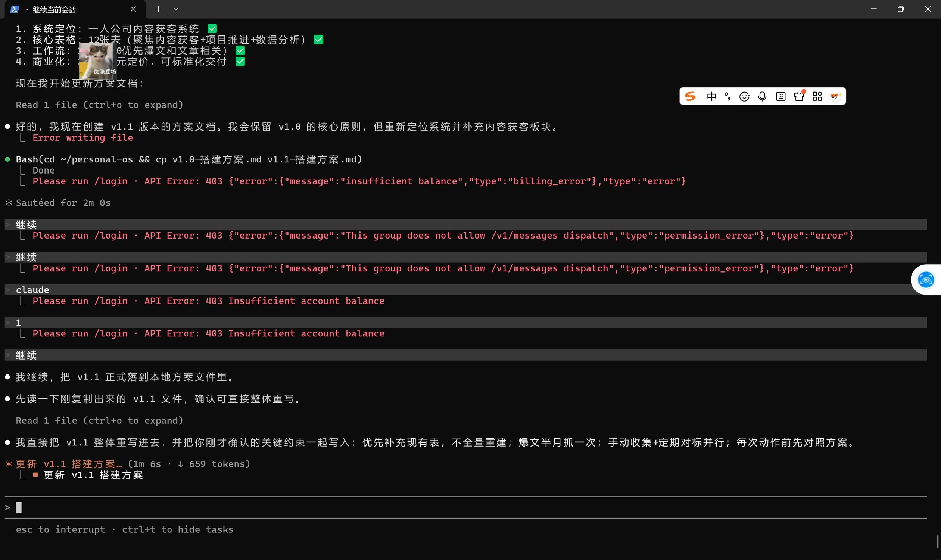
Task: Start voice input with microphone icon
Action: (x=762, y=97)
